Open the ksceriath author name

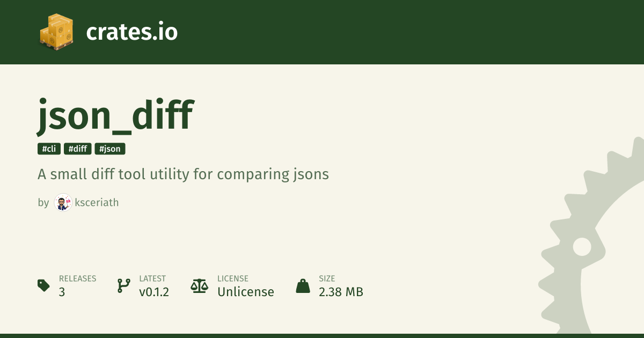tap(97, 203)
